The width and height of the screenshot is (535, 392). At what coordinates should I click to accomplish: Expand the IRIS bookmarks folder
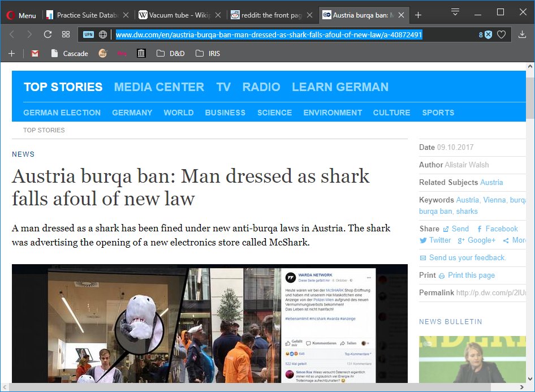coord(208,54)
